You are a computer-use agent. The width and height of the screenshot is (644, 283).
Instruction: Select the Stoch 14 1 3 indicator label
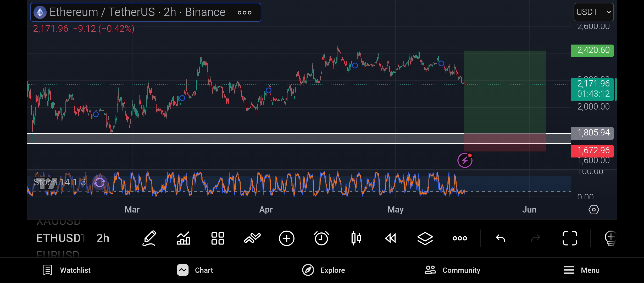point(60,182)
